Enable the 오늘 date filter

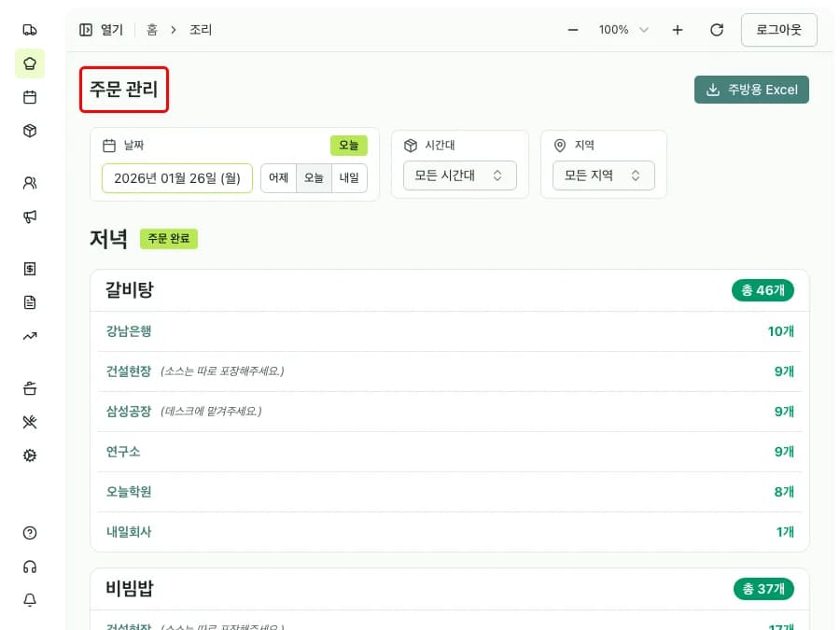tap(314, 177)
